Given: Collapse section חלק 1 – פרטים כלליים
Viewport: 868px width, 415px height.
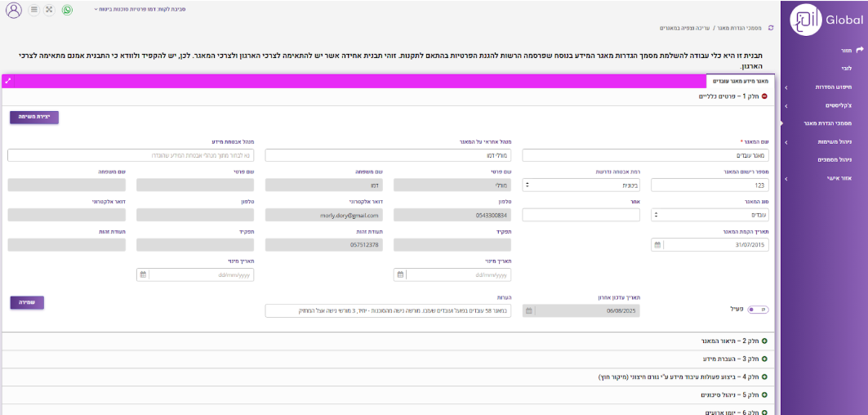Looking at the screenshot, I should (764, 96).
